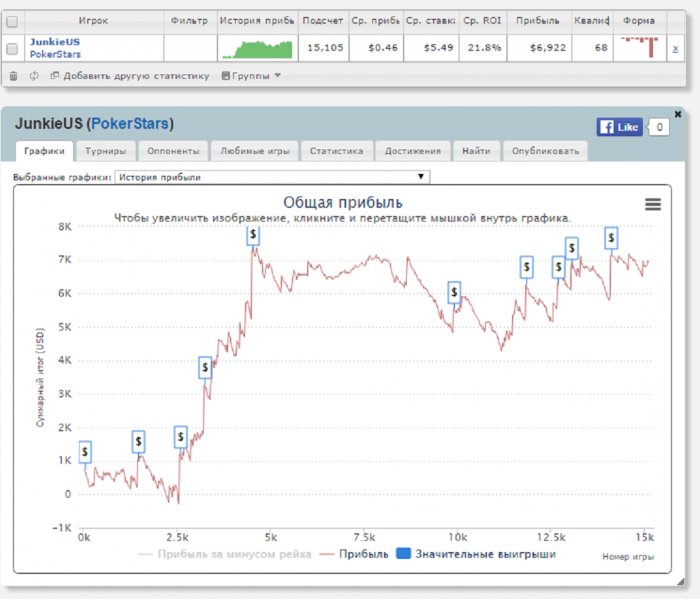Click the Форма column header
The height and width of the screenshot is (599, 700).
(x=639, y=21)
